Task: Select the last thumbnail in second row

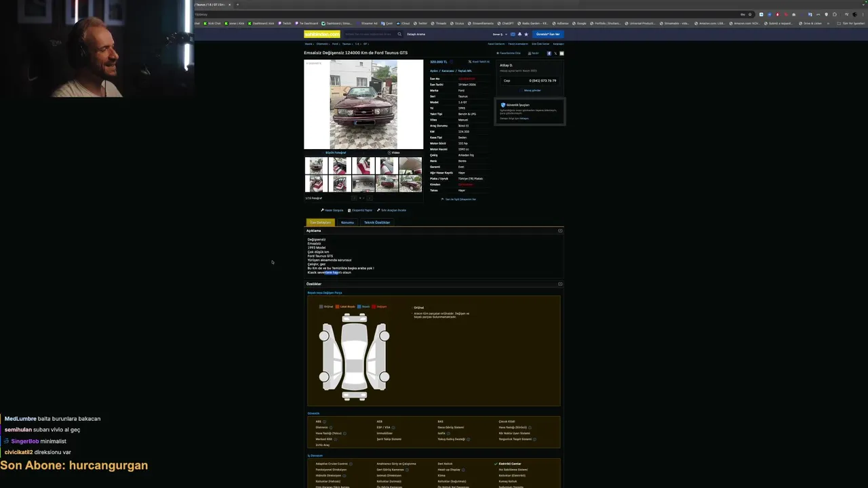Action: (410, 184)
